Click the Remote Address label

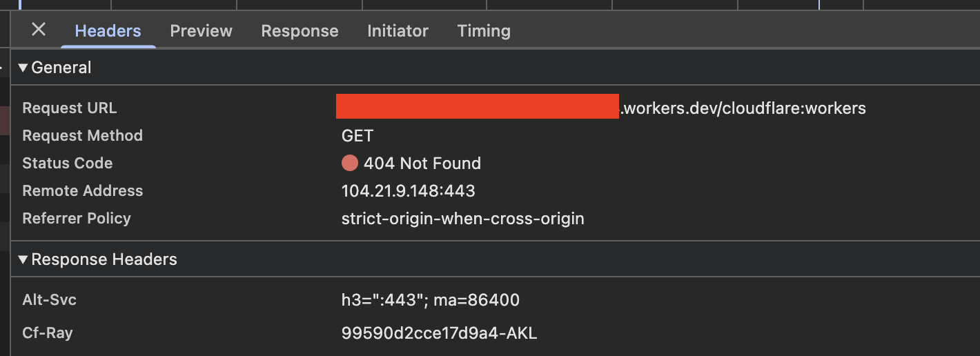coord(83,191)
